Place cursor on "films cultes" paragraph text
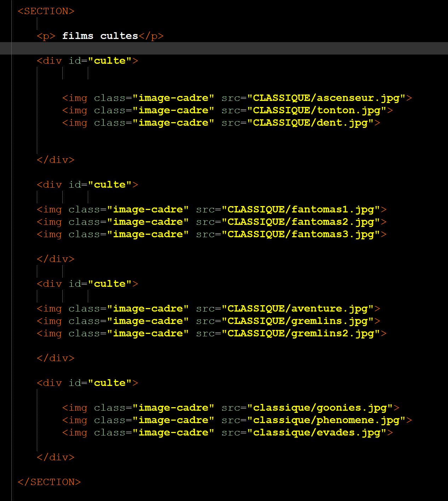This screenshot has width=448, height=501. pos(100,36)
